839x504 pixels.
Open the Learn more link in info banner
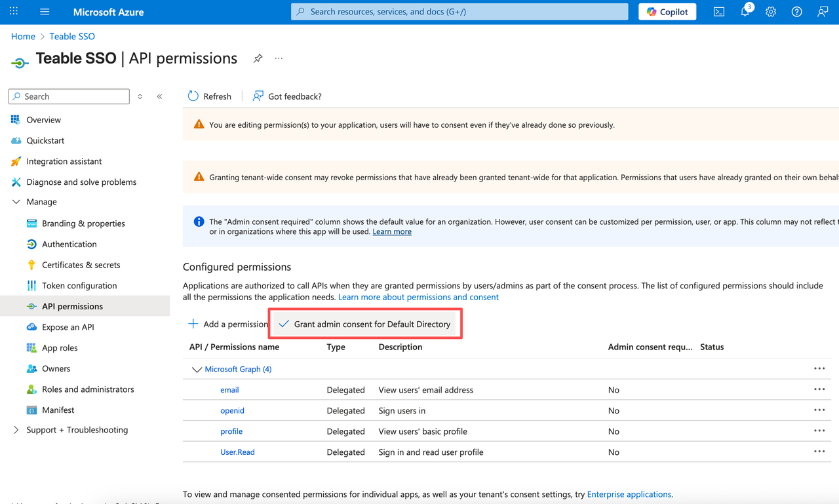click(392, 231)
